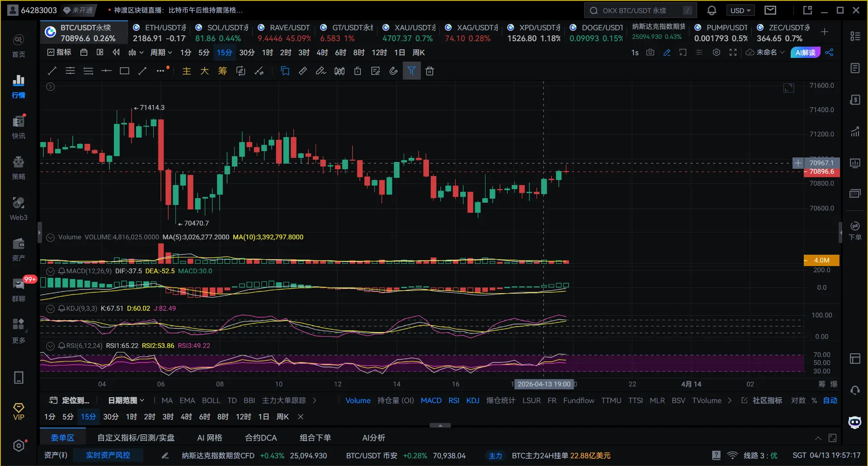Select the 1时 timeframe in top toolbar
This screenshot has width=868, height=466.
click(x=268, y=52)
